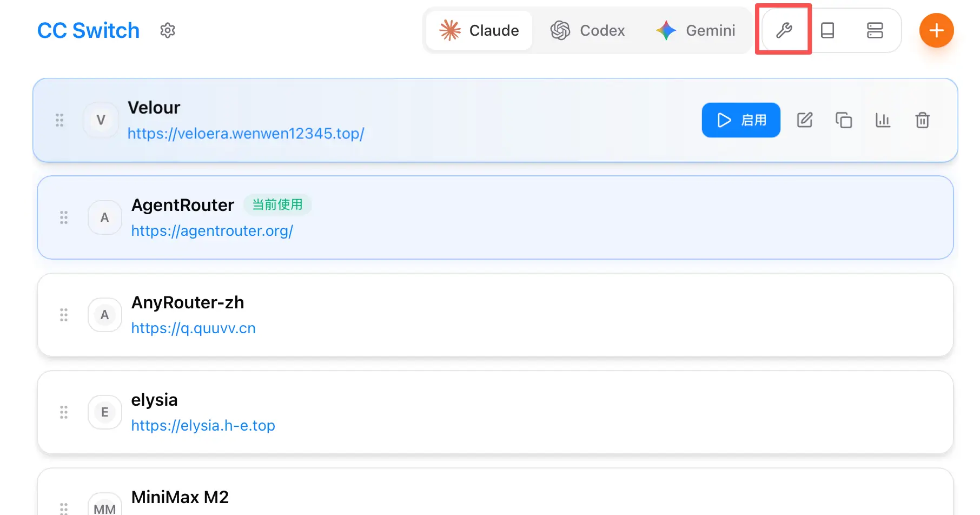Switch to the Claude tab
The image size is (980, 515).
click(479, 30)
